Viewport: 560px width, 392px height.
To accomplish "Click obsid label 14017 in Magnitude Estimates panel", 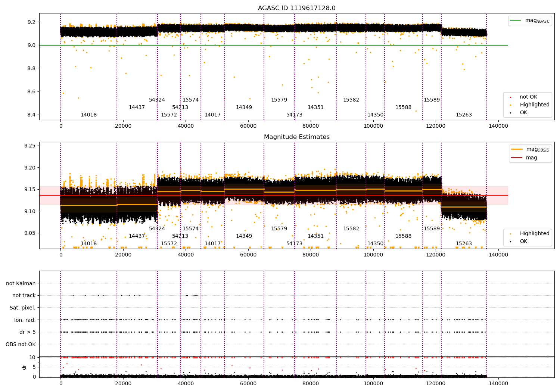I will (x=212, y=244).
